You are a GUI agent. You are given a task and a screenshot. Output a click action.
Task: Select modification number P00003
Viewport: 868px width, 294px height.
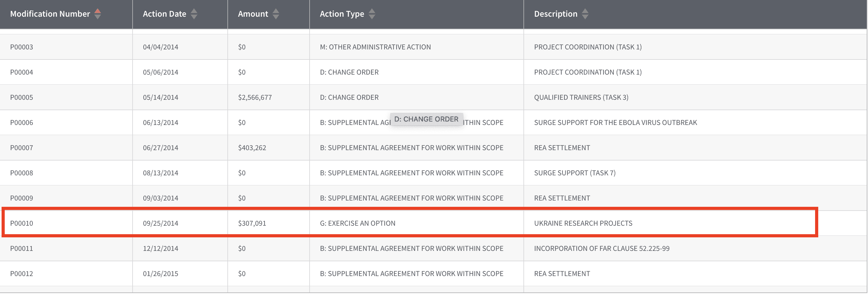(21, 47)
